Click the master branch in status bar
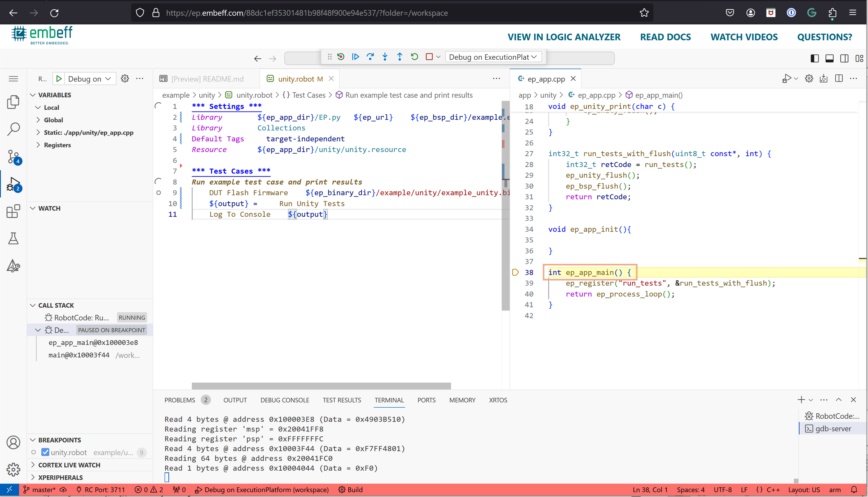Screen dimensions: 868x497 40,489
